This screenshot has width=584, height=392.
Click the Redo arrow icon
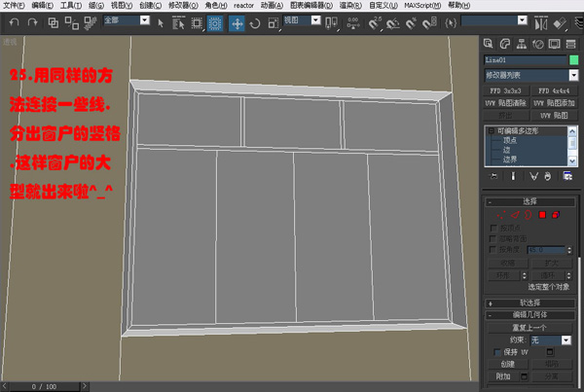33,22
